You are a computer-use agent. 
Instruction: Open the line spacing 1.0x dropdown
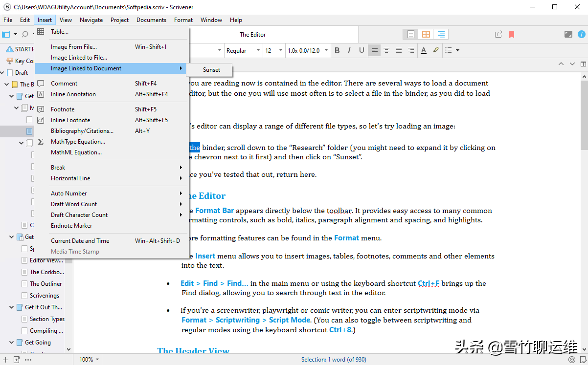point(307,50)
